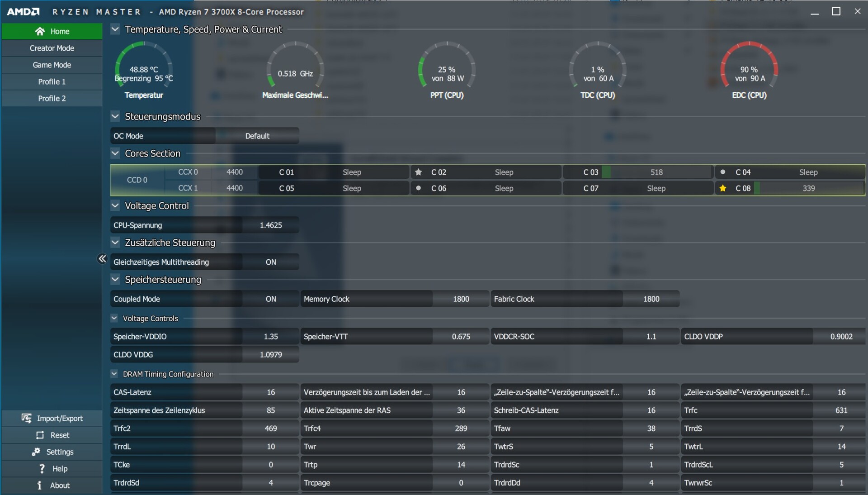Collapse Temperature, Speed, Power & Current section
The height and width of the screenshot is (495, 868).
coord(115,29)
